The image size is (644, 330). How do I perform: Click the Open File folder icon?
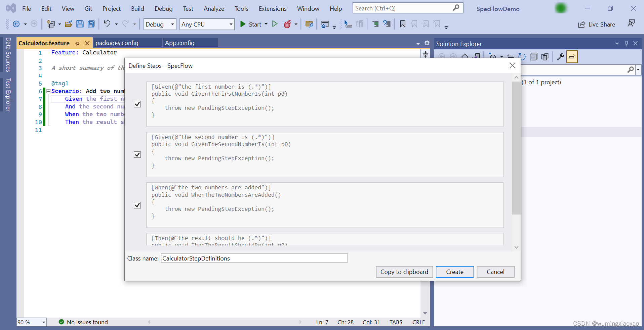(69, 24)
